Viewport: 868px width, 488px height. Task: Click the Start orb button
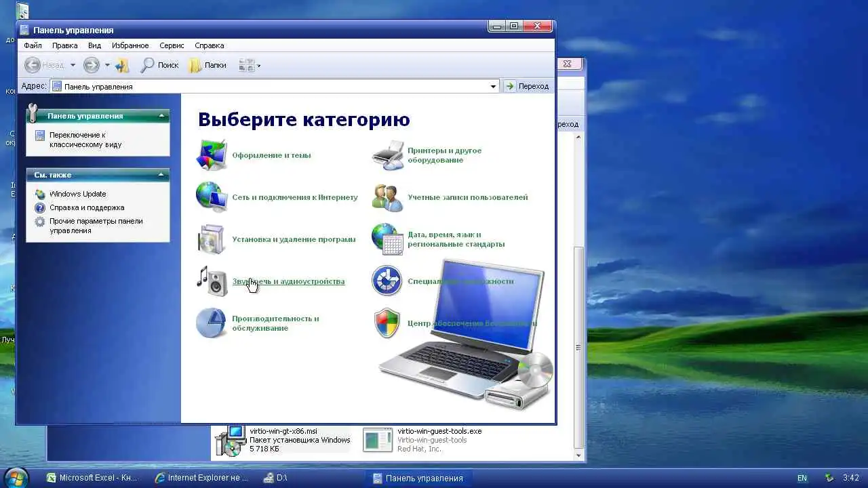click(16, 478)
